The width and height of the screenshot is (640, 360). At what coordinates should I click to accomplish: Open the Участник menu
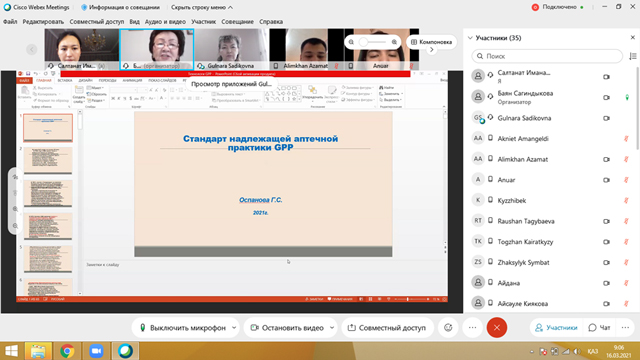203,22
